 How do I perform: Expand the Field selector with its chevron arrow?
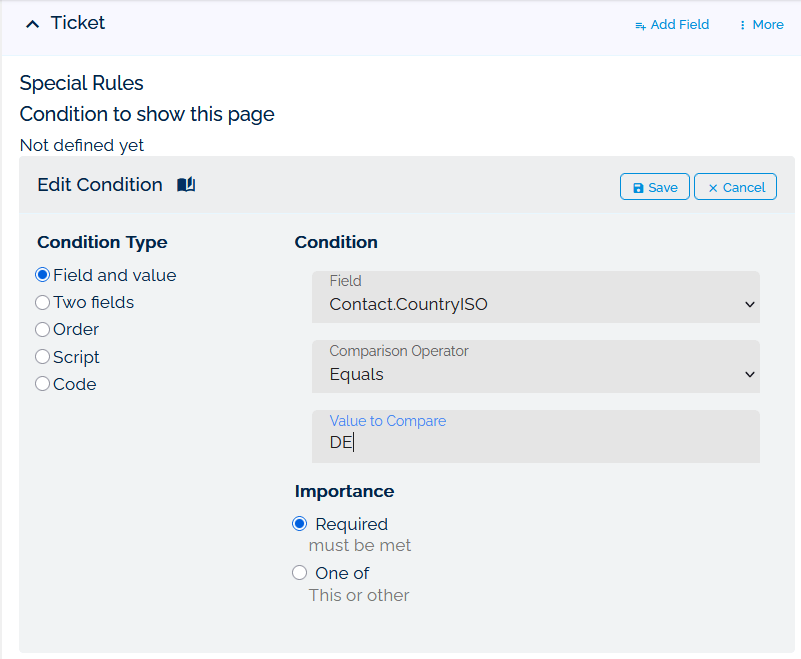coord(750,304)
